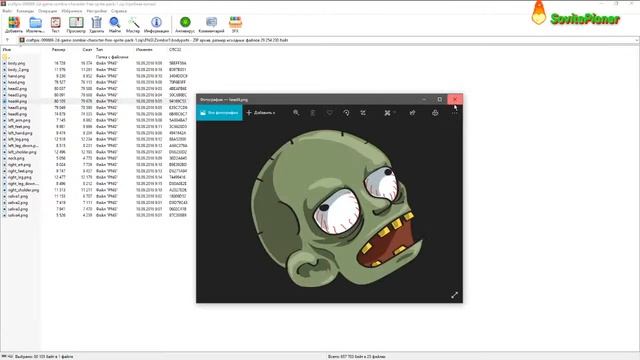Screen dimensions: 640x360
Task: Go up one level using the address bar arrow
Action: click(7, 40)
